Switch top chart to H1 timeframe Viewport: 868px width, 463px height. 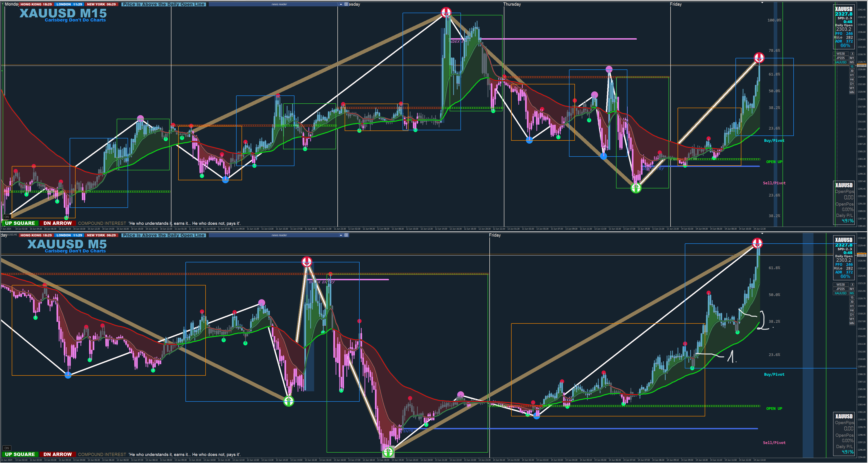point(852,75)
